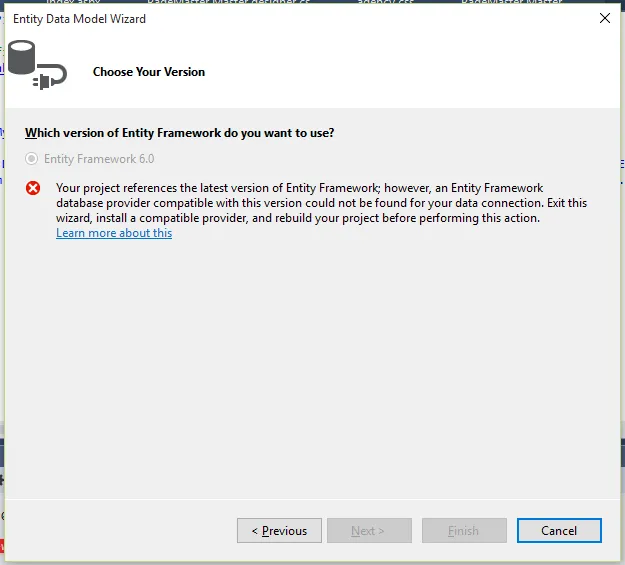Screen dimensions: 625x565
Task: Click the disabled Finish button
Action: click(x=464, y=531)
